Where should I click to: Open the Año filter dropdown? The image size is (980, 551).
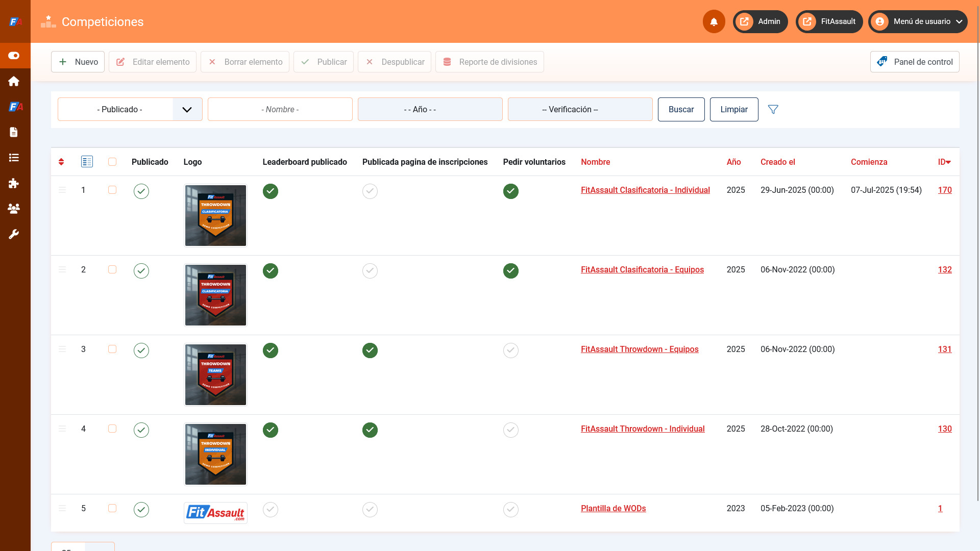point(430,109)
